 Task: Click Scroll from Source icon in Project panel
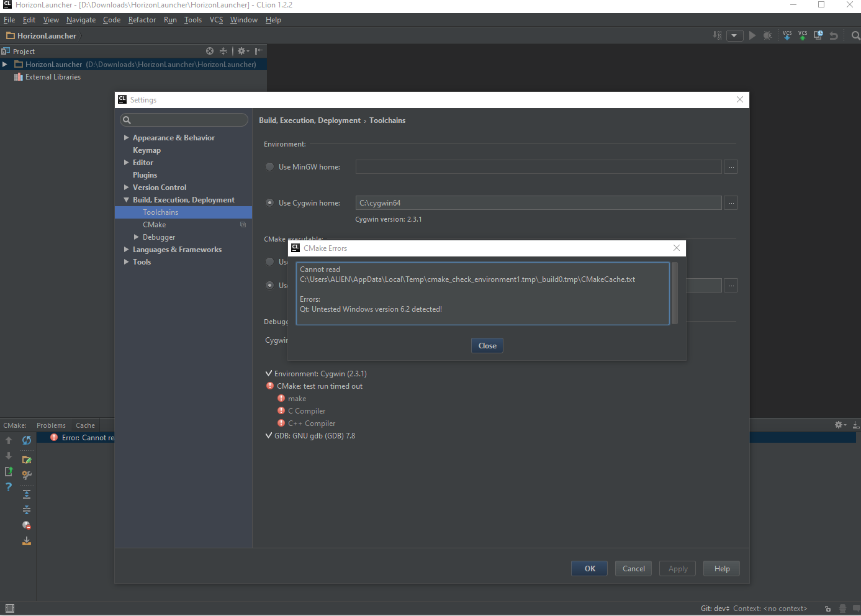[210, 51]
